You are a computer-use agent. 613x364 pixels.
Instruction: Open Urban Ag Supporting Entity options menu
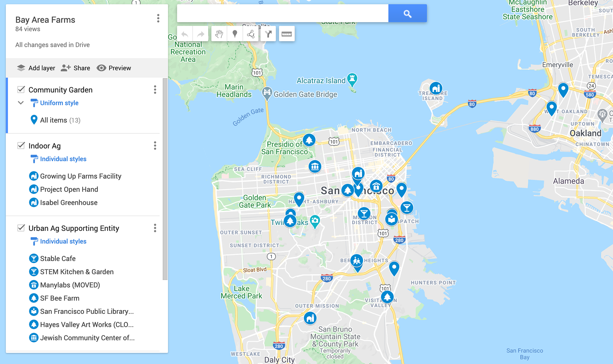click(155, 228)
